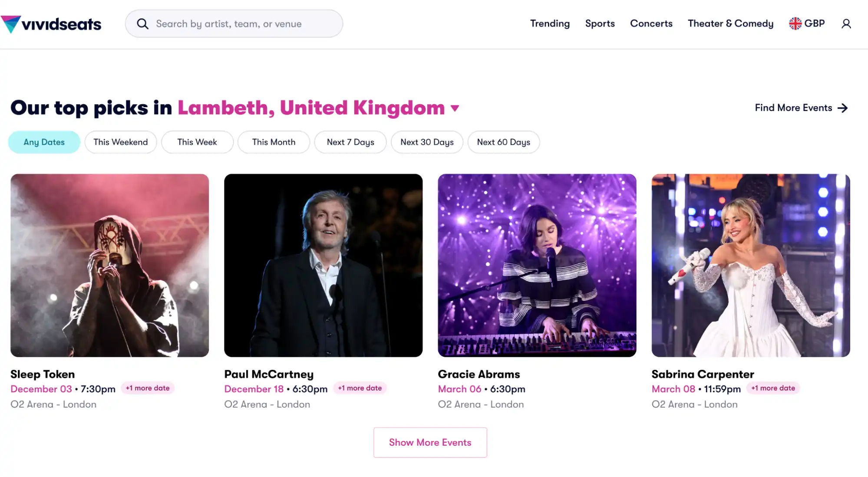This screenshot has height=477, width=868.
Task: Select the 'This Weekend' date filter
Action: pos(120,142)
